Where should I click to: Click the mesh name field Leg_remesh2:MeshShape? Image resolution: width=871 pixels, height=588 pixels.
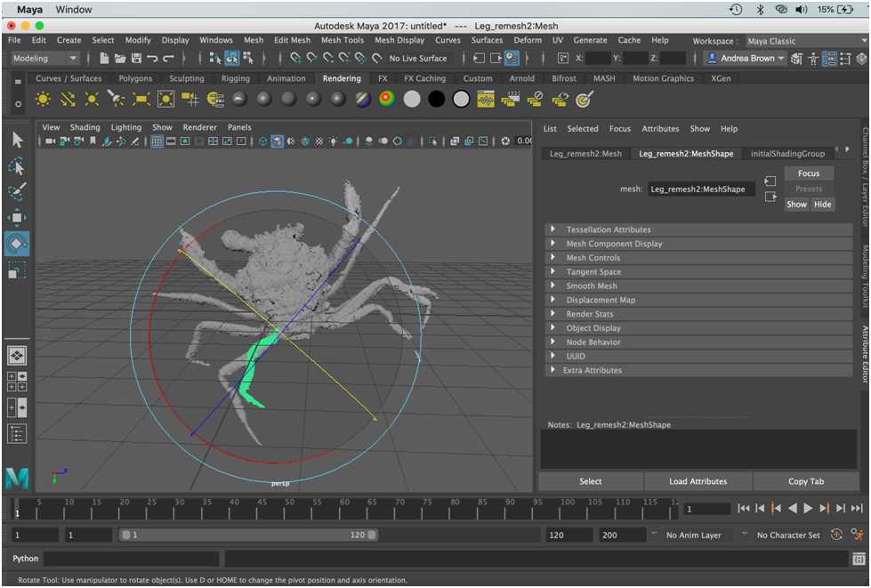(701, 189)
